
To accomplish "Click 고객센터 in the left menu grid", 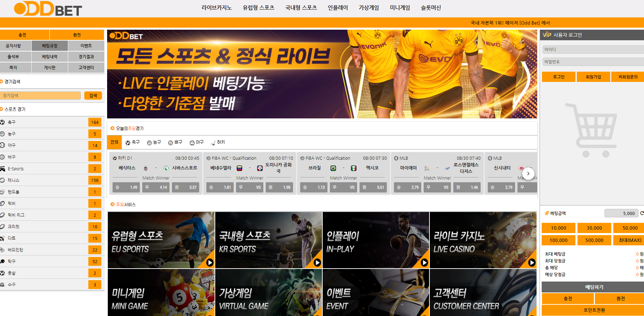I will coord(86,68).
